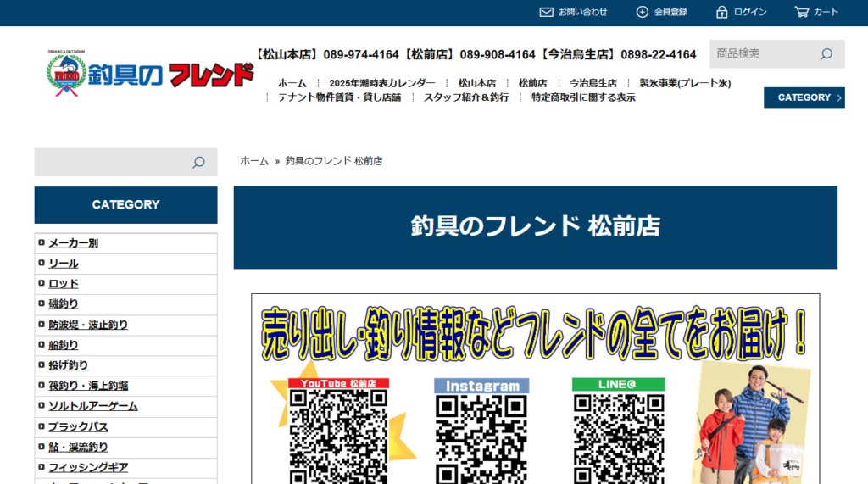Viewport: 868px width, 484px height.
Task: Open the 鮎・渓流釣り category
Action: pyautogui.click(x=78, y=447)
